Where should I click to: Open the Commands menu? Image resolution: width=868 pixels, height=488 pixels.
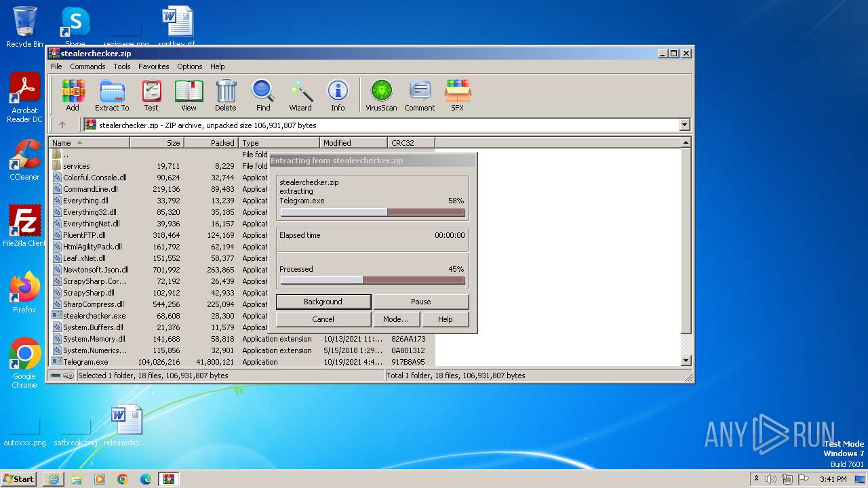(87, 66)
